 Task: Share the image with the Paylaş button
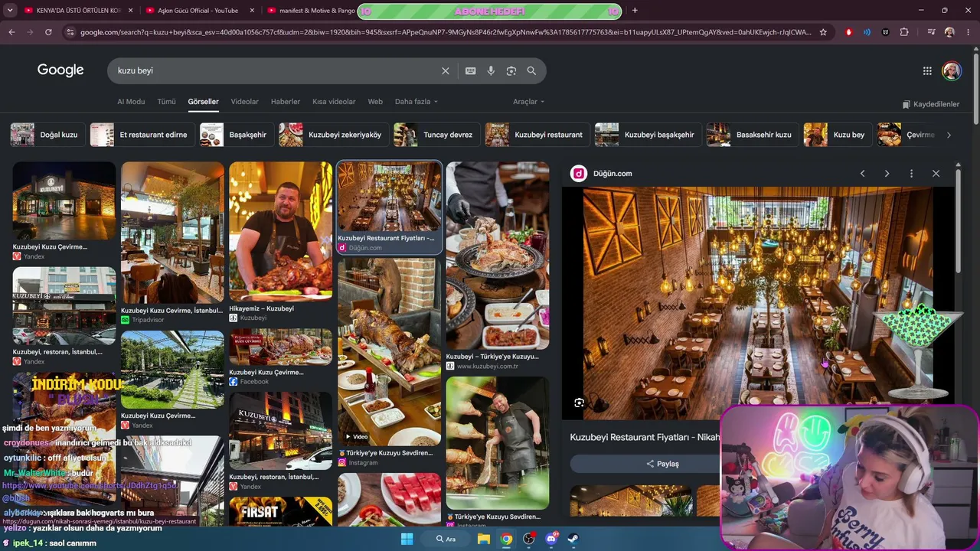663,464
